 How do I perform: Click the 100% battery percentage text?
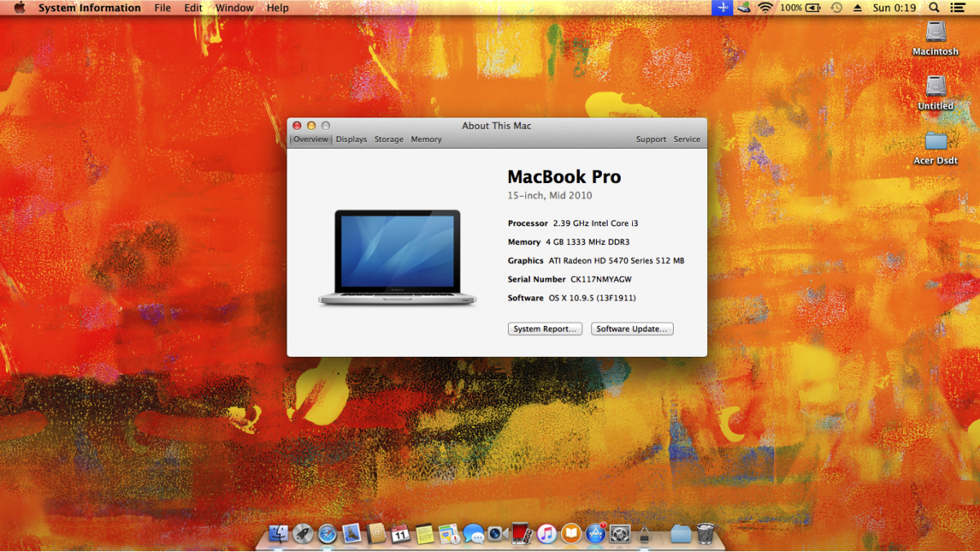791,7
